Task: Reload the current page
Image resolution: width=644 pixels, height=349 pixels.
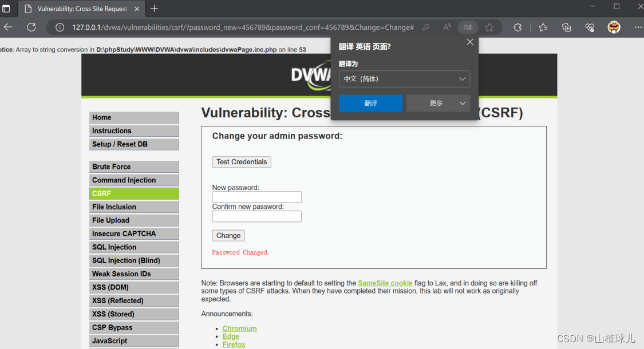Action: coord(31,27)
